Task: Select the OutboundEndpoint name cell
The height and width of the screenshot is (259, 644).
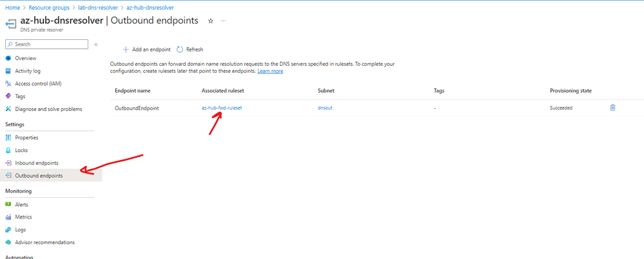Action: click(x=137, y=108)
